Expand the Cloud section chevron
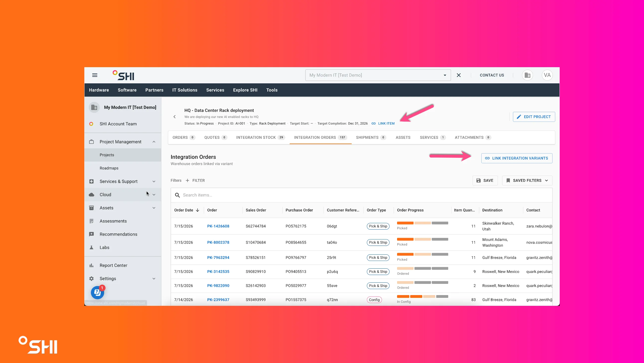Viewport: 644px width, 363px height. [x=154, y=195]
